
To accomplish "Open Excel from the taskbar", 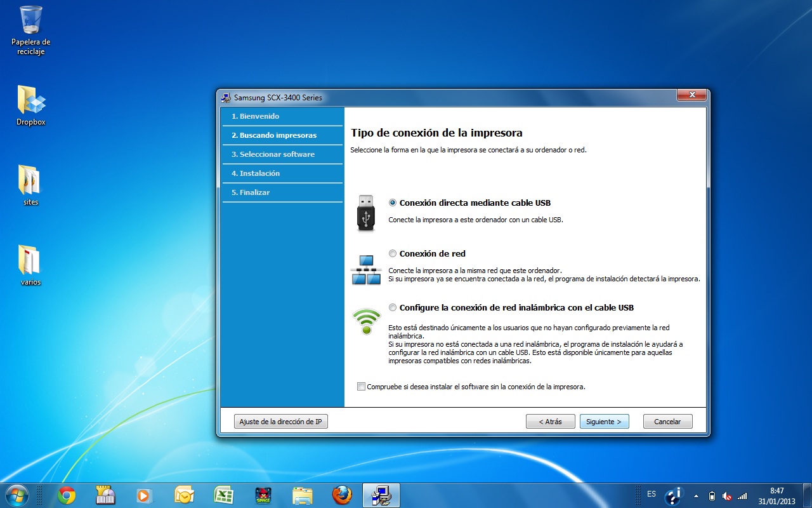I will pyautogui.click(x=223, y=495).
